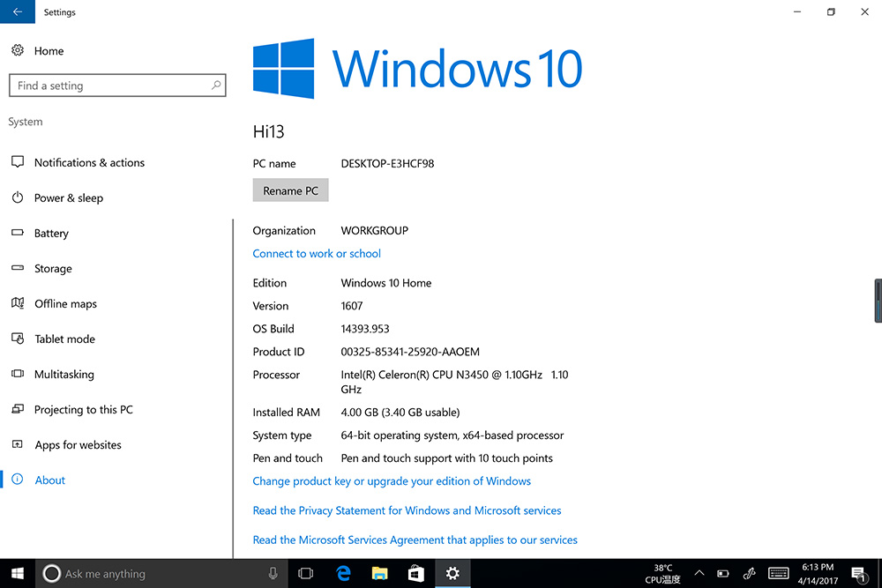This screenshot has height=588, width=882.
Task: Click the taskbar clock showing 6:13 PM
Action: (x=818, y=573)
